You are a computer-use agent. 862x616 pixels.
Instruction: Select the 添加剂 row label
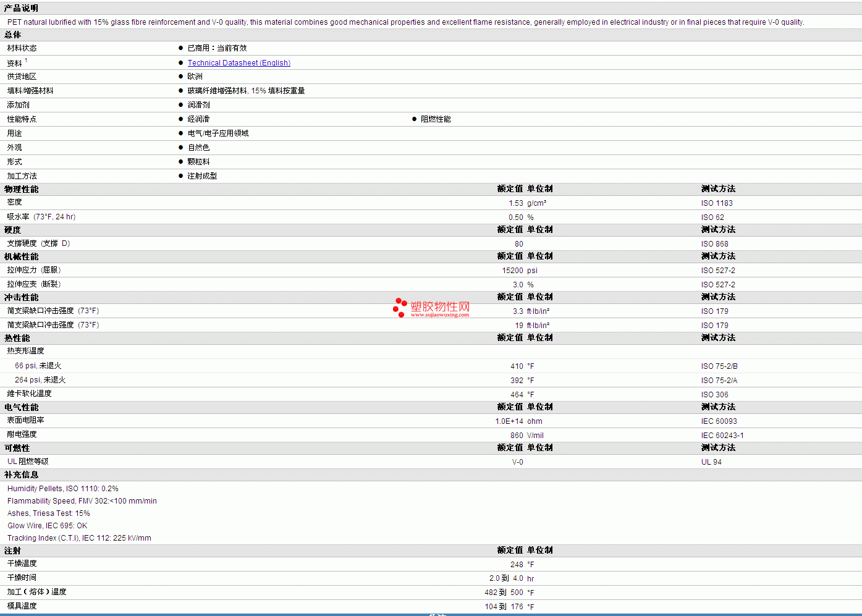[19, 105]
